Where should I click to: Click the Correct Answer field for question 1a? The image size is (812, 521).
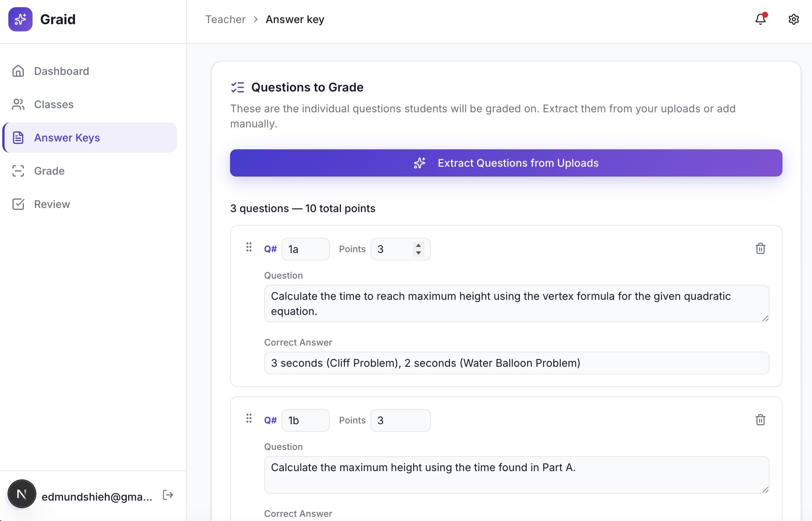(516, 363)
